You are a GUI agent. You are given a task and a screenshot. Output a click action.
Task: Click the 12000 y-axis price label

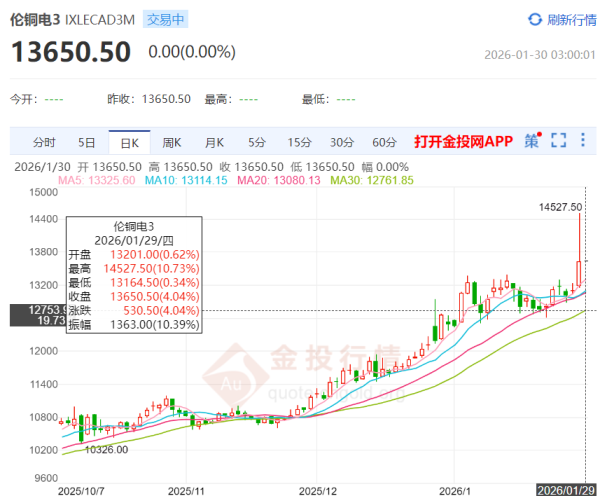coord(44,351)
